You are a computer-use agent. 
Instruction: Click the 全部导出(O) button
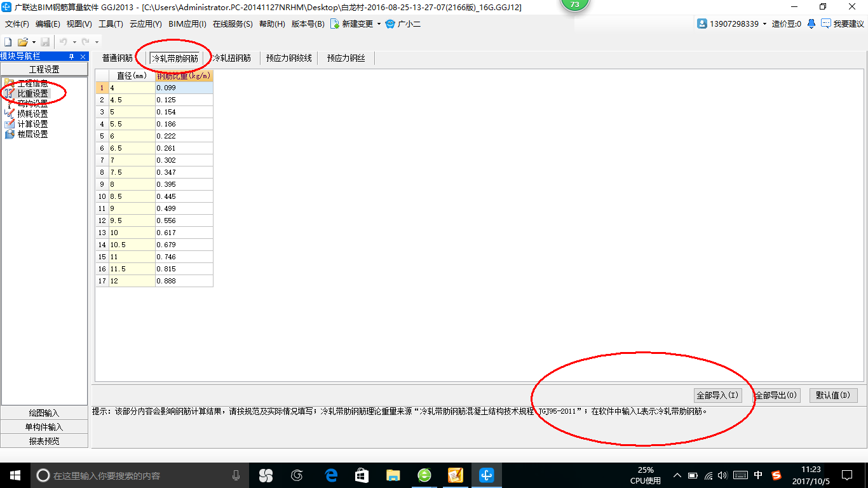776,395
